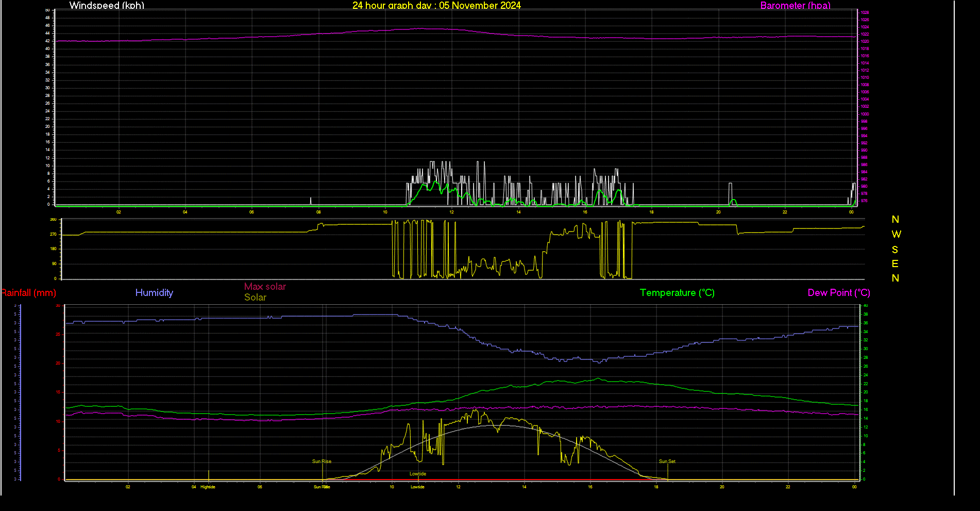This screenshot has height=511, width=980.
Task: Click the 'E' compass letter
Action: click(895, 264)
